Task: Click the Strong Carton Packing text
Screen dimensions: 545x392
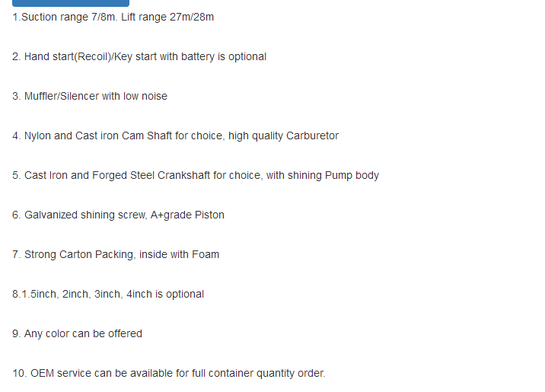Action: (x=80, y=255)
